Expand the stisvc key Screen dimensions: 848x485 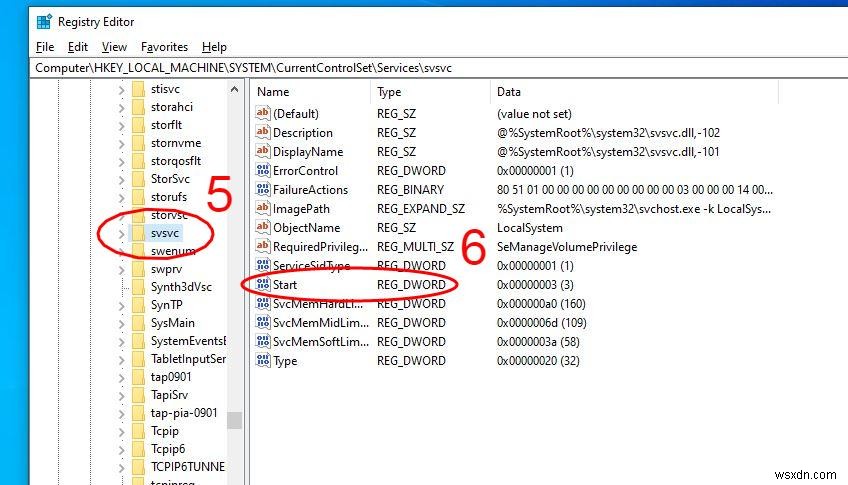pos(122,90)
